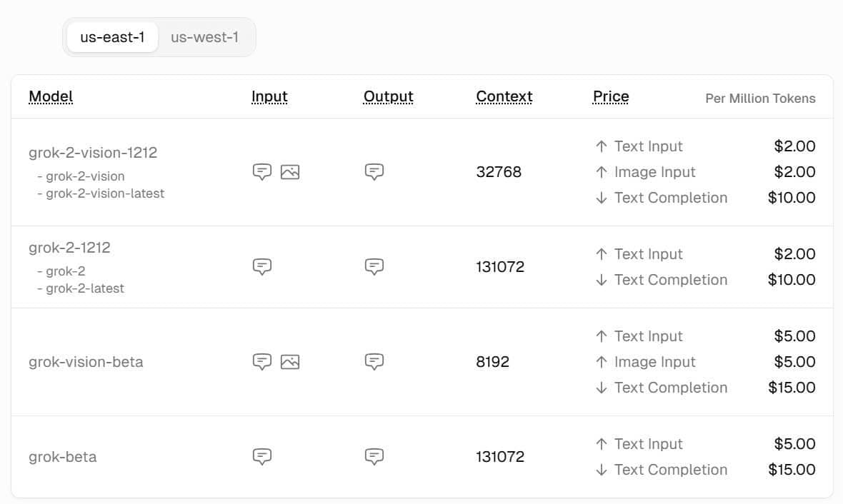The height and width of the screenshot is (504, 843).
Task: Select the us-east-1 region tab
Action: pyautogui.click(x=112, y=37)
